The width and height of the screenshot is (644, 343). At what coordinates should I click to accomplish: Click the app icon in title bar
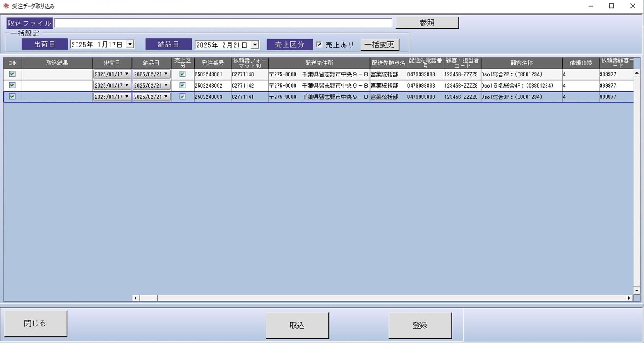pos(6,6)
